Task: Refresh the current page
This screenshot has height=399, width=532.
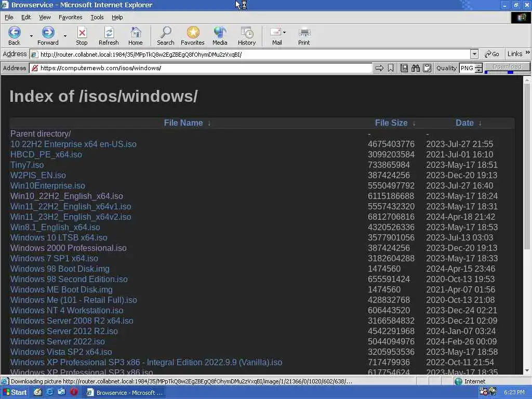Action: tap(109, 36)
